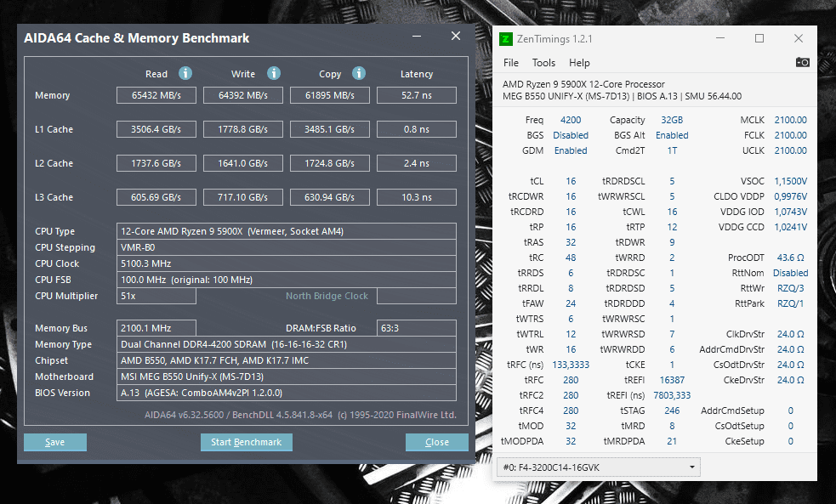Click the tREFI (ns) value 7803,333
This screenshot has height=504, width=836.
(x=672, y=395)
